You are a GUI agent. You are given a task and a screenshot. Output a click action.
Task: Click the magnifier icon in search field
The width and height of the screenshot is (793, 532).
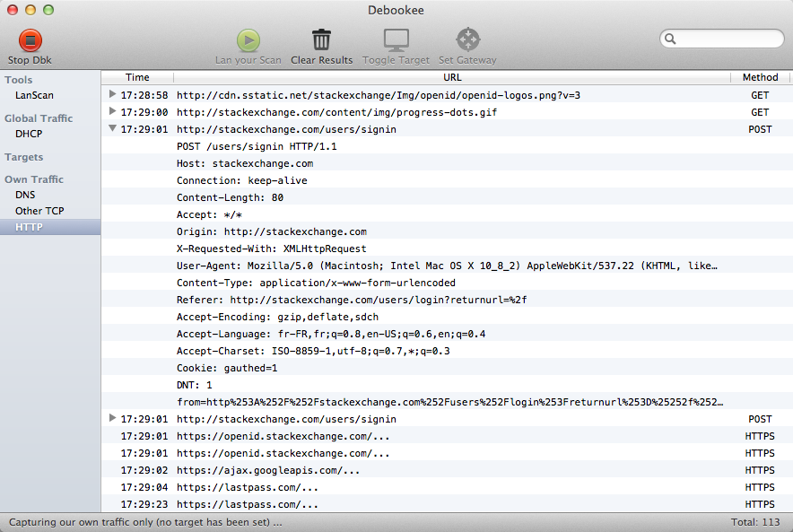pos(671,39)
